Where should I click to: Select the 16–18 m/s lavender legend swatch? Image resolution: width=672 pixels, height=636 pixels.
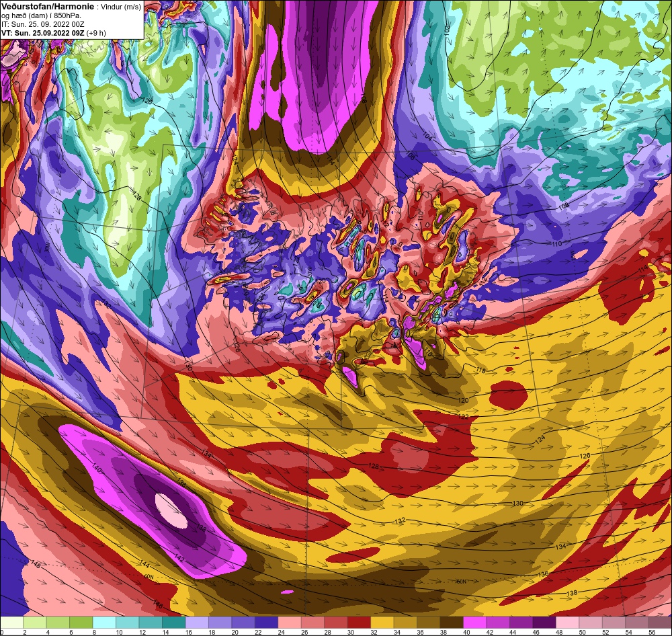(197, 623)
